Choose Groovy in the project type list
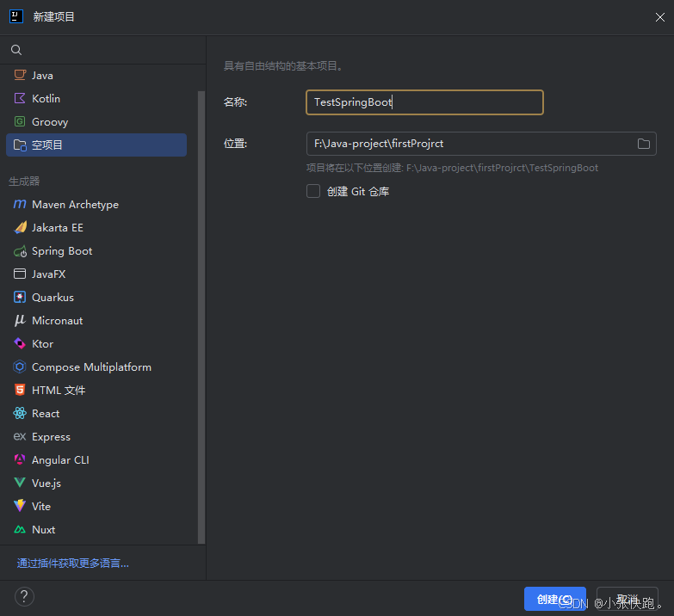Viewport: 674px width, 616px height. coord(96,121)
